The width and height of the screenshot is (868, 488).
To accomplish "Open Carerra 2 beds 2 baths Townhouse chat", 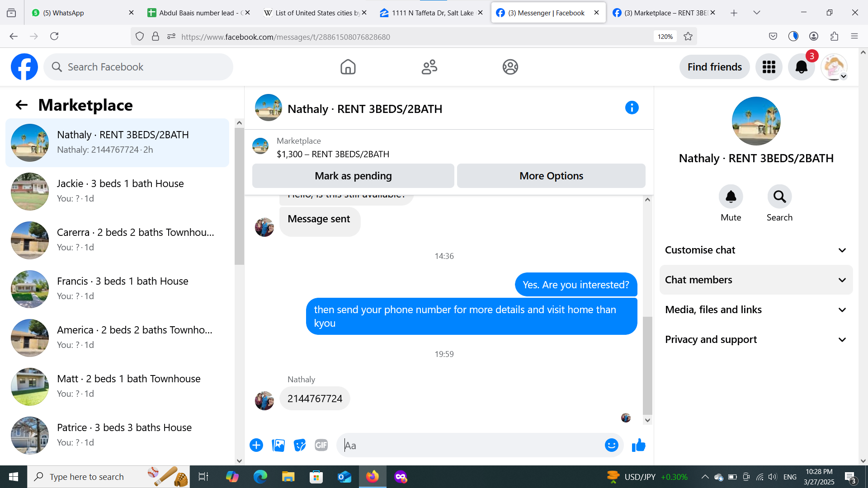I will click(x=118, y=240).
